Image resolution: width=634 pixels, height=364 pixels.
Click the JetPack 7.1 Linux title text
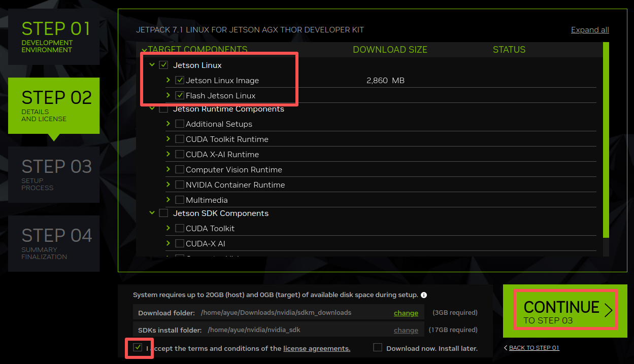click(x=250, y=30)
